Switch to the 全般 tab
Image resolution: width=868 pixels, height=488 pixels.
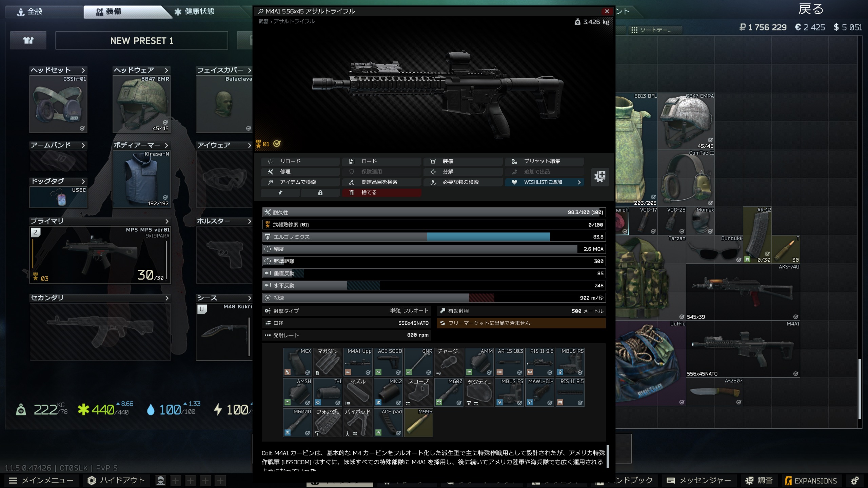coord(30,12)
